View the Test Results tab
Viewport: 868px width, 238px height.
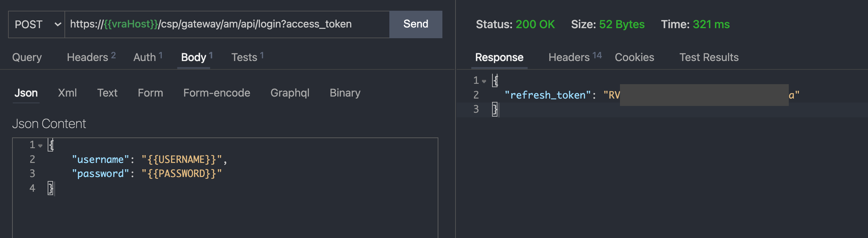(709, 57)
